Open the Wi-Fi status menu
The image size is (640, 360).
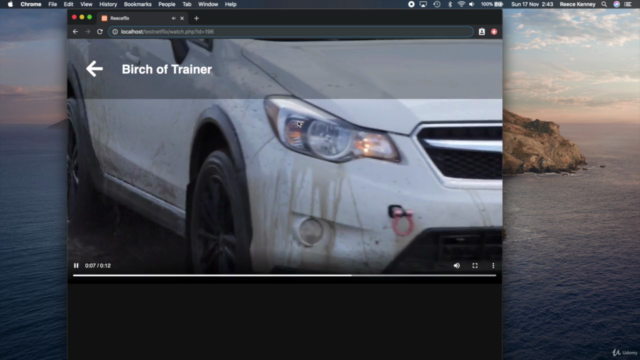click(x=461, y=4)
